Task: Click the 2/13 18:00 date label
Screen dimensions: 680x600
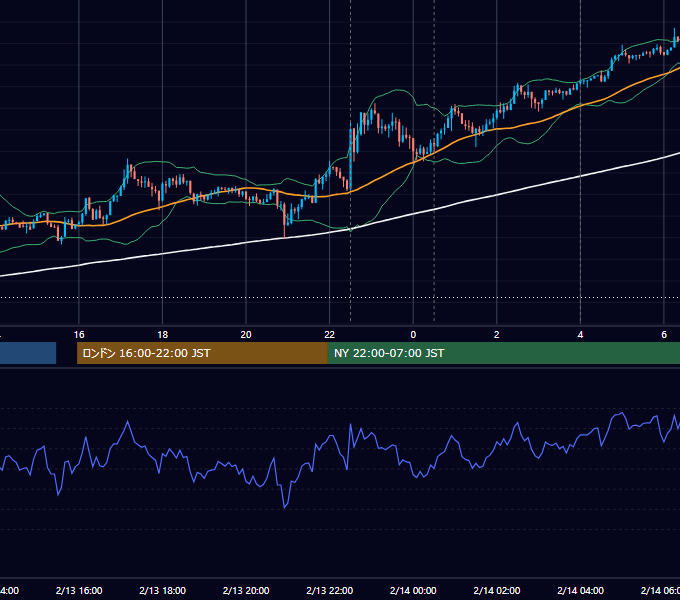Action: (x=163, y=590)
